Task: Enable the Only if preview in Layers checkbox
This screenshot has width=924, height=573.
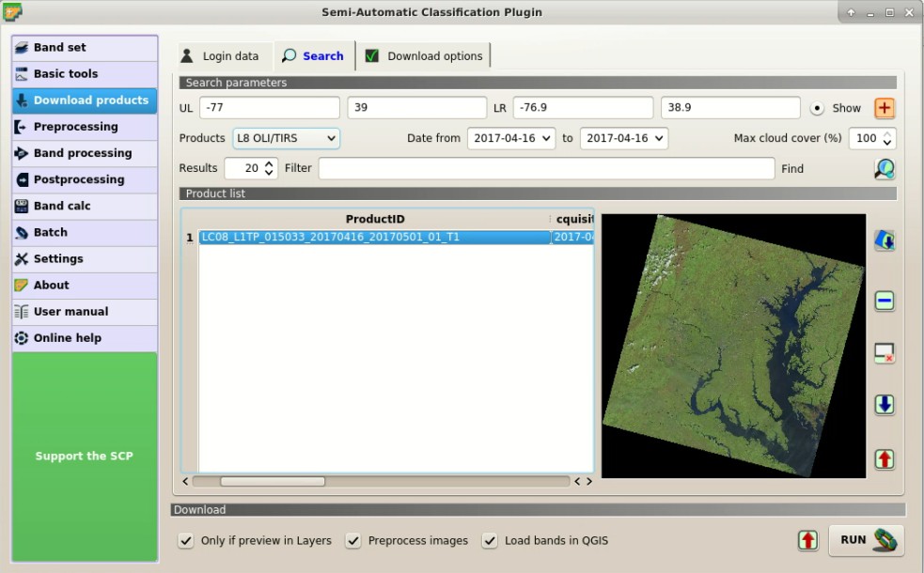Action: click(186, 541)
